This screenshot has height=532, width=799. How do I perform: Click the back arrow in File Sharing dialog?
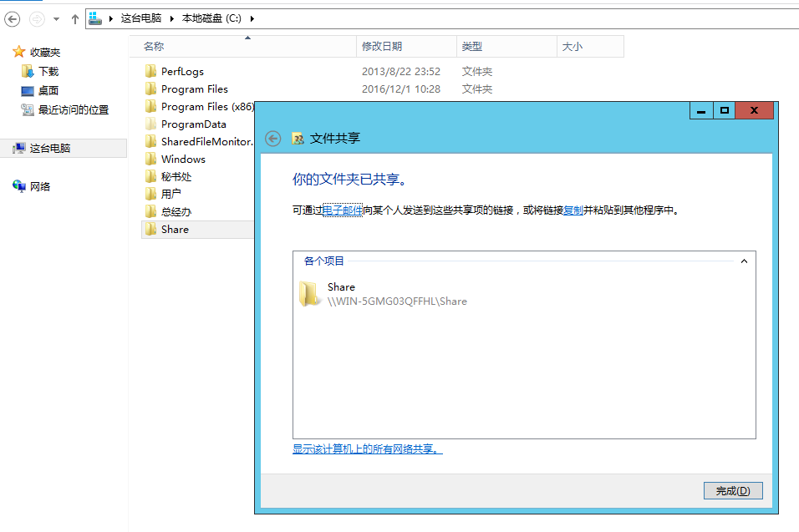[272, 139]
